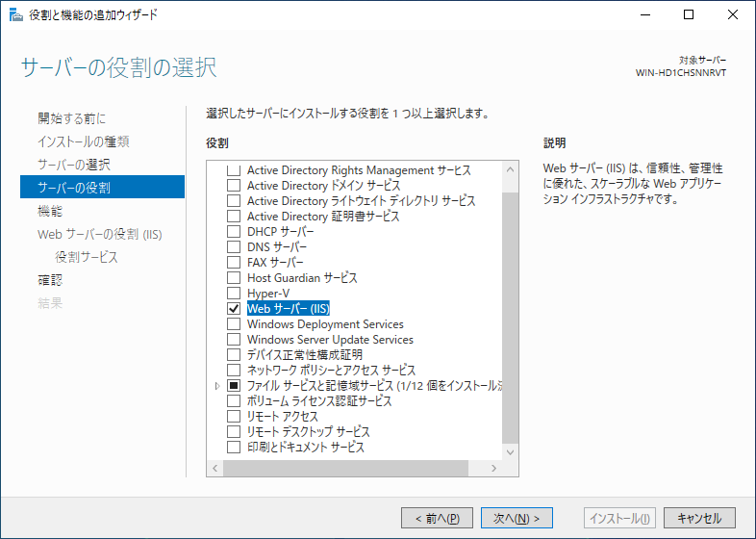
Task: Enable Active Directory ライトウェイト ディレクトリ サービス
Action: pyautogui.click(x=234, y=201)
